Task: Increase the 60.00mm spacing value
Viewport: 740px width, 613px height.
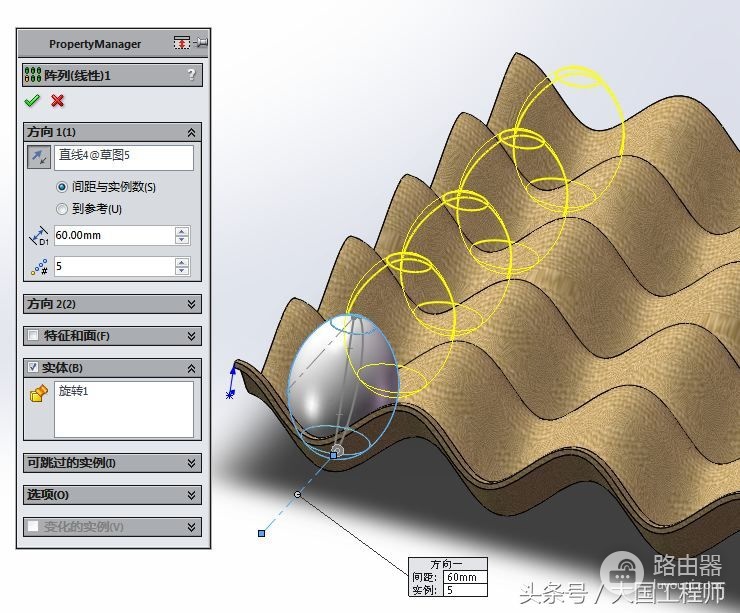Action: click(182, 231)
